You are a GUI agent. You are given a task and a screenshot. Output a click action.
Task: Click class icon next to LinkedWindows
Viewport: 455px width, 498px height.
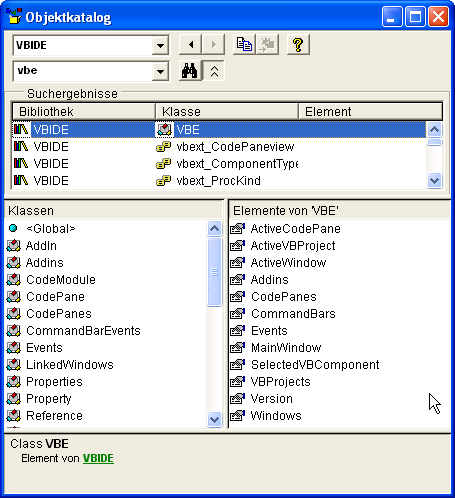point(13,365)
